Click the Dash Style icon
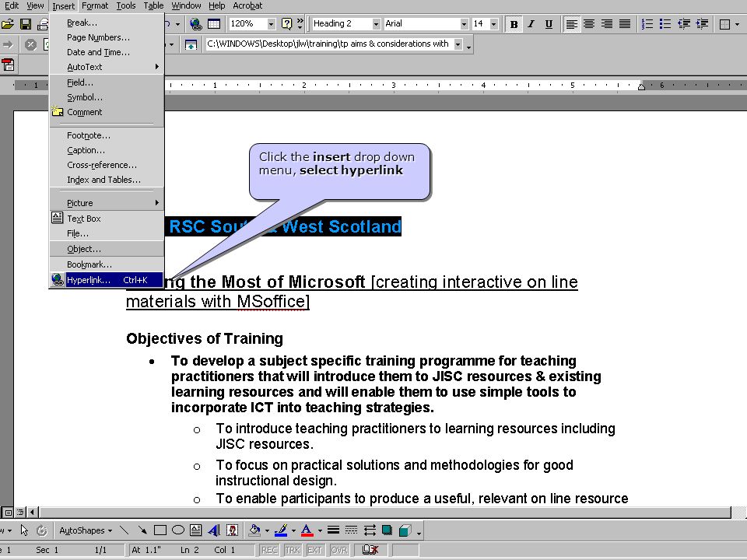 [x=351, y=530]
